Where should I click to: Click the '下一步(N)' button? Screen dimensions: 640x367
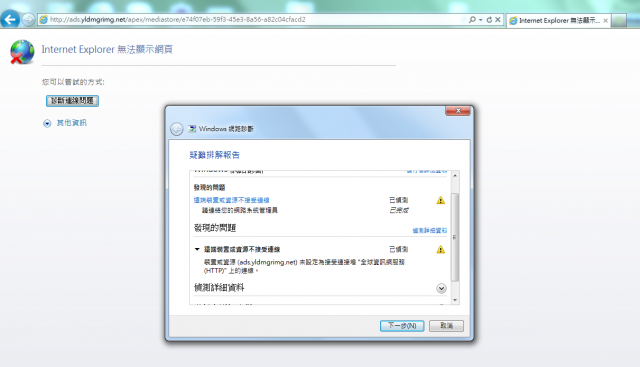[402, 326]
